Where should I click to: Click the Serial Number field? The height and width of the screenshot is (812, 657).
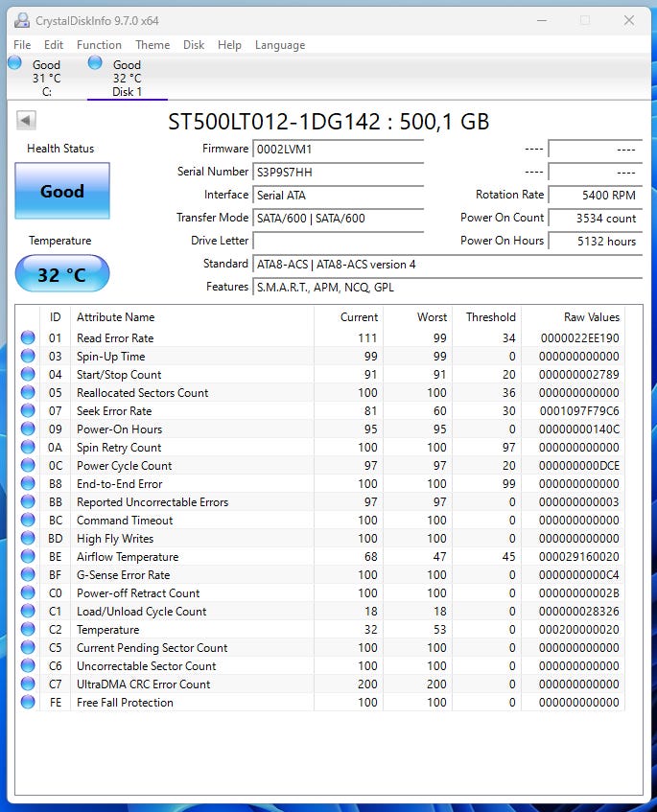(x=338, y=172)
